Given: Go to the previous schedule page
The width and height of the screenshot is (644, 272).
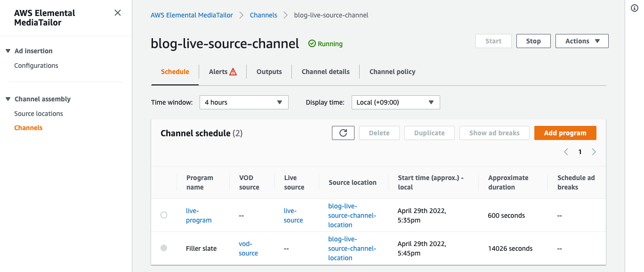Looking at the screenshot, I should point(566,152).
